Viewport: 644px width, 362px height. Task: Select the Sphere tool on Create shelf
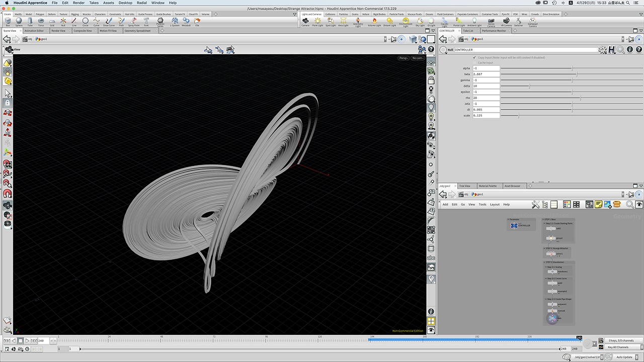[x=19, y=21]
